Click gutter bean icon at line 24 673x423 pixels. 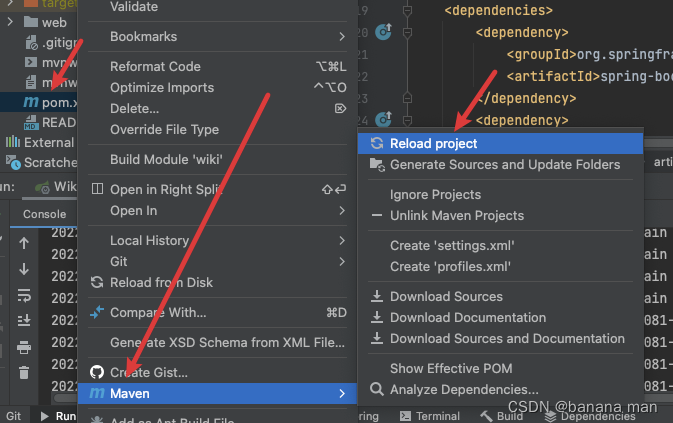coord(383,119)
